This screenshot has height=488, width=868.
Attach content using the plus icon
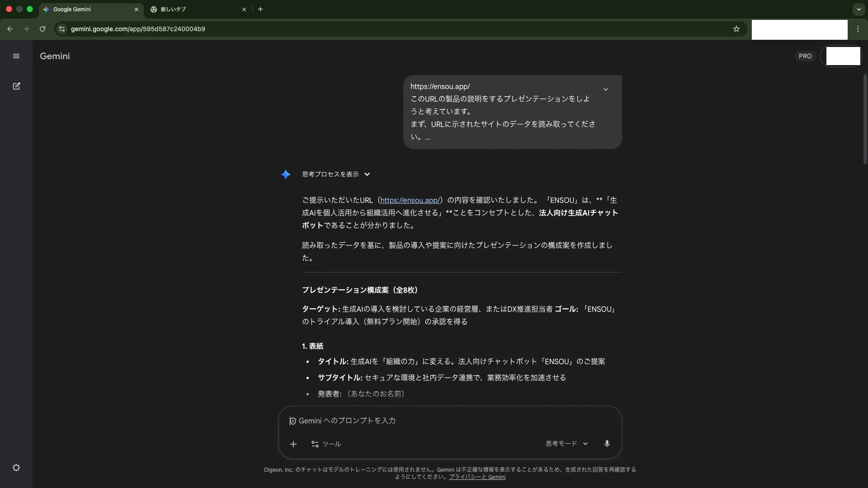[293, 444]
